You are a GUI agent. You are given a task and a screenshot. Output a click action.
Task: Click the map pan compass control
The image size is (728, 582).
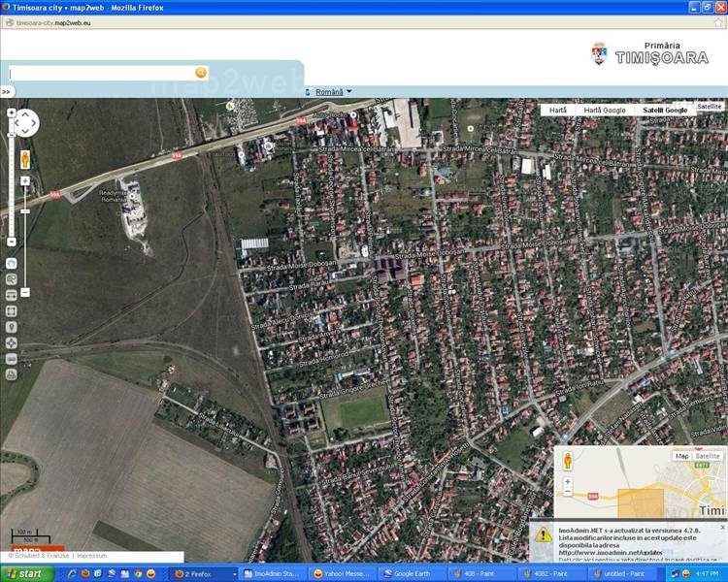pyautogui.click(x=24, y=123)
